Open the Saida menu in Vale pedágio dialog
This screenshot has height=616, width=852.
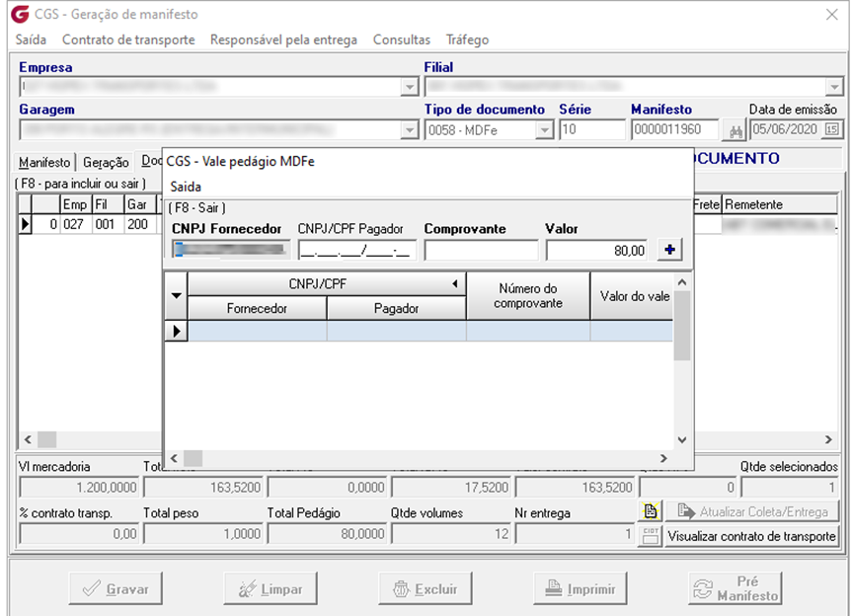pos(186,187)
